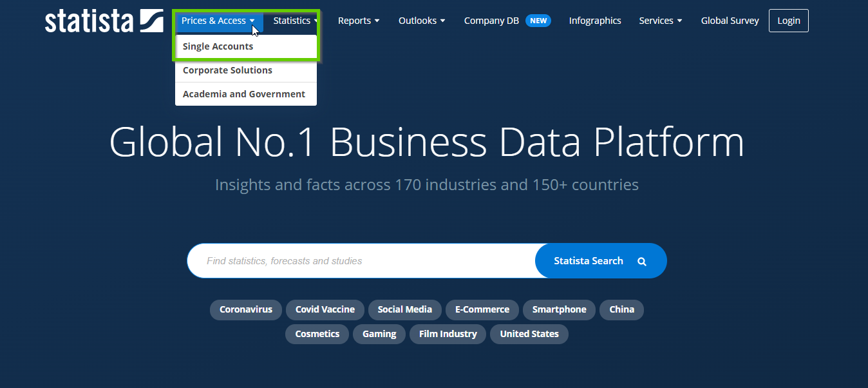The image size is (868, 388).
Task: Go to Infographics
Action: [595, 21]
